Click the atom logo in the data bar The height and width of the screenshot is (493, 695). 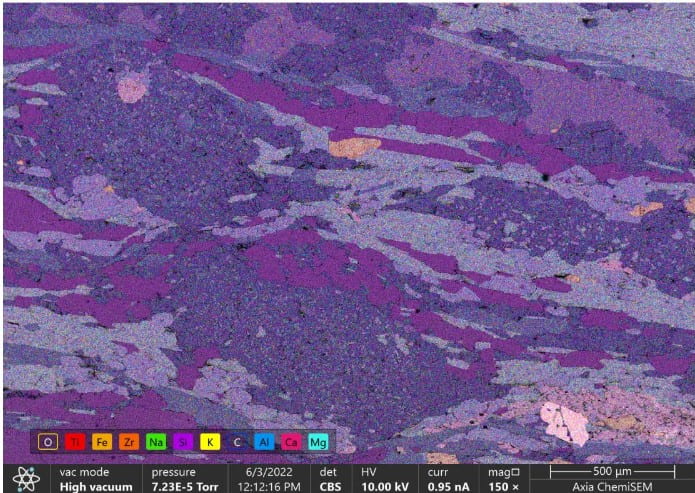click(27, 478)
